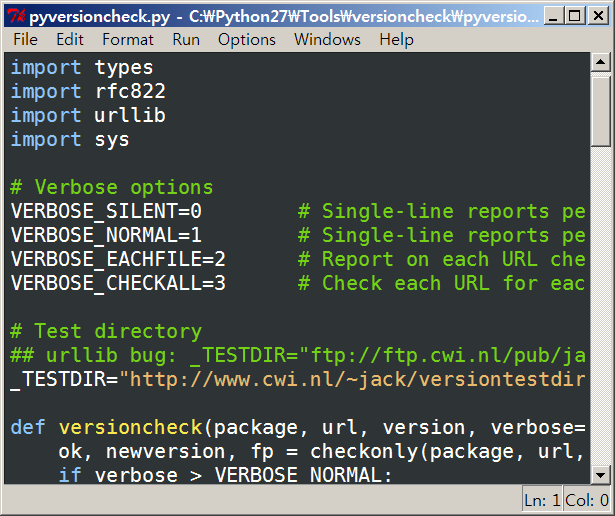Maximize the IDLE editor window

tap(575, 16)
